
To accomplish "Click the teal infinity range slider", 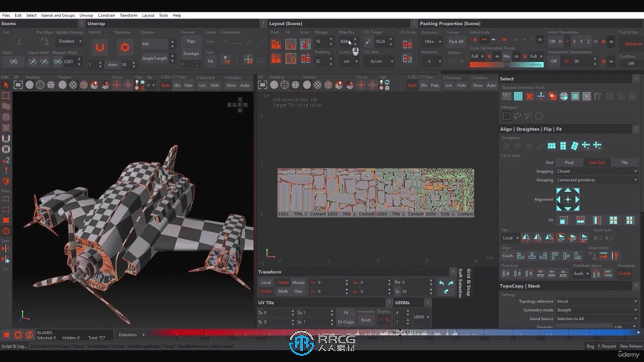I will point(527,65).
